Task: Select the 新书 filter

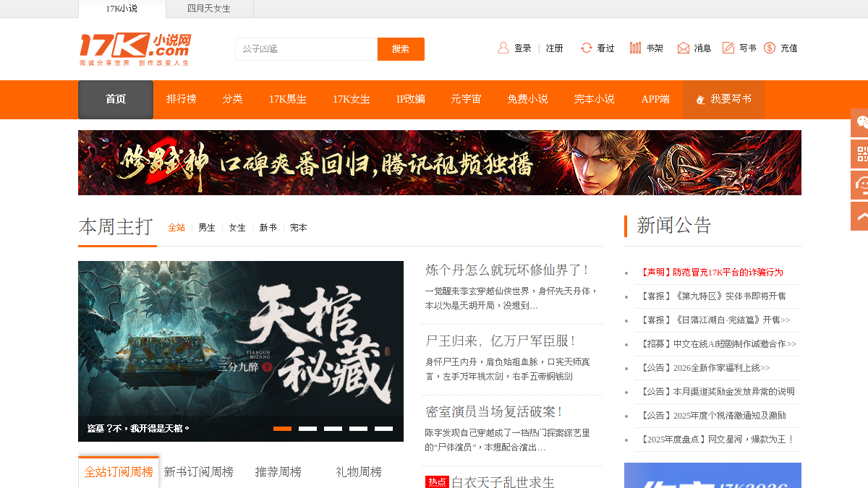Action: coord(268,228)
